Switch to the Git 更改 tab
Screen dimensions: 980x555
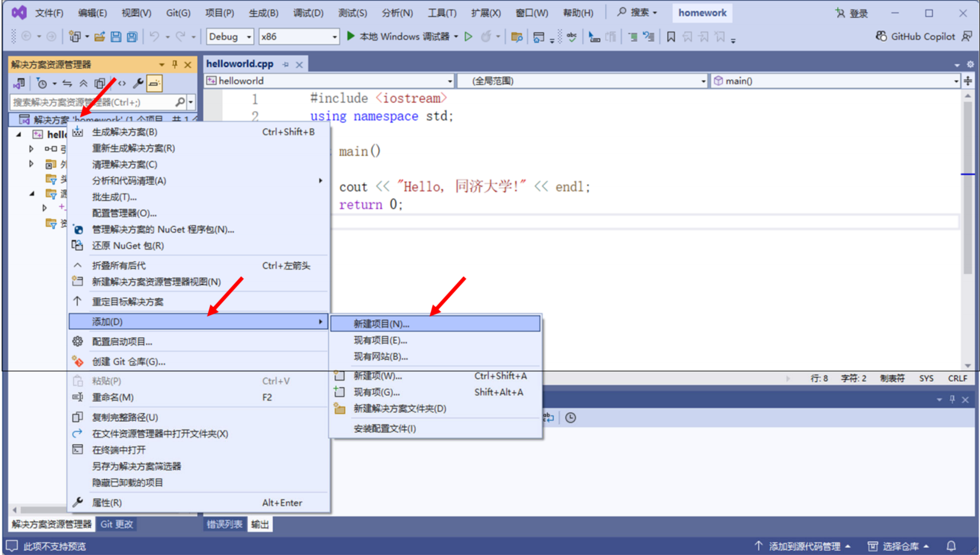coord(116,524)
